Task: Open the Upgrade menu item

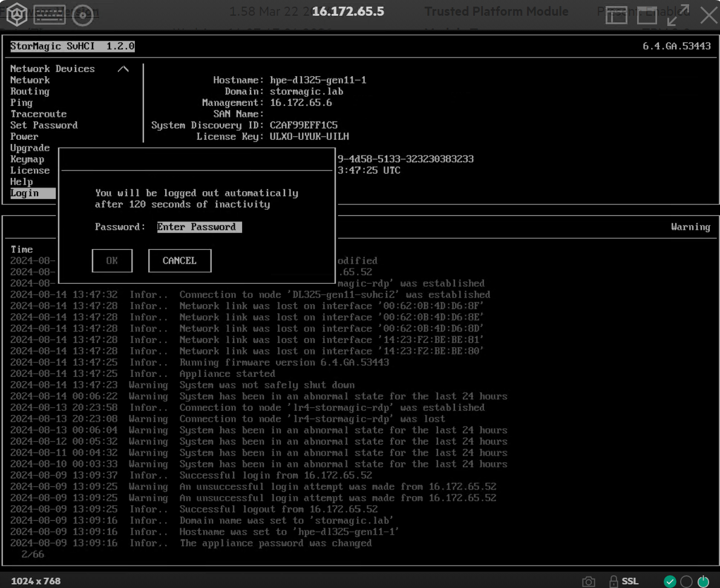Action: coord(30,148)
